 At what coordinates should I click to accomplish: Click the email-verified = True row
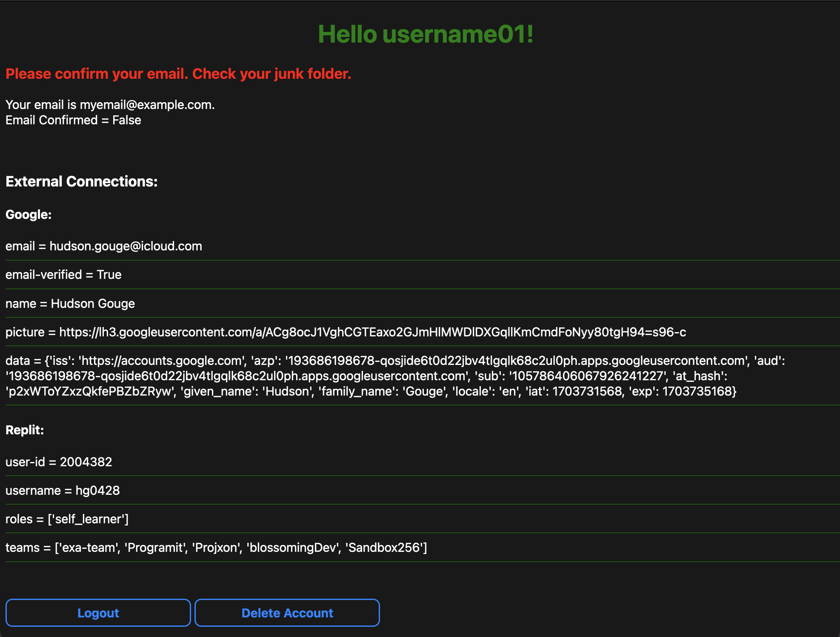point(63,275)
